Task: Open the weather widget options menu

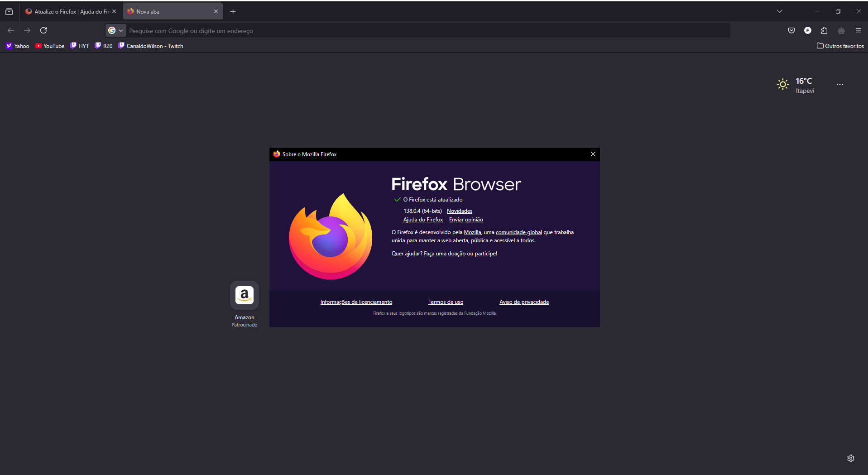Action: (x=840, y=84)
